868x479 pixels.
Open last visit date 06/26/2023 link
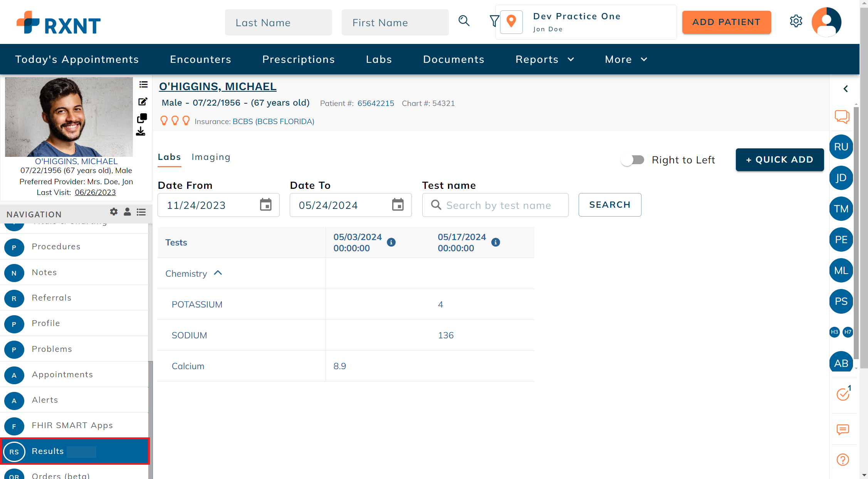tap(95, 192)
